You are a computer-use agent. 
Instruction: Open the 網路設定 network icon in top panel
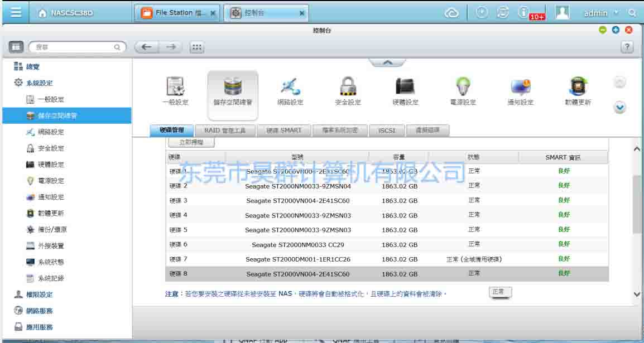click(290, 88)
